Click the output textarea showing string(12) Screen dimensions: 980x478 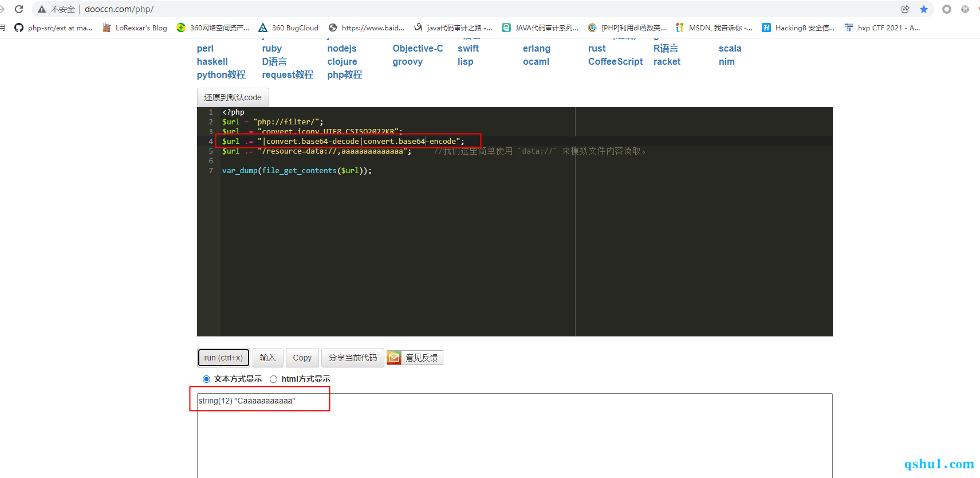pyautogui.click(x=514, y=436)
